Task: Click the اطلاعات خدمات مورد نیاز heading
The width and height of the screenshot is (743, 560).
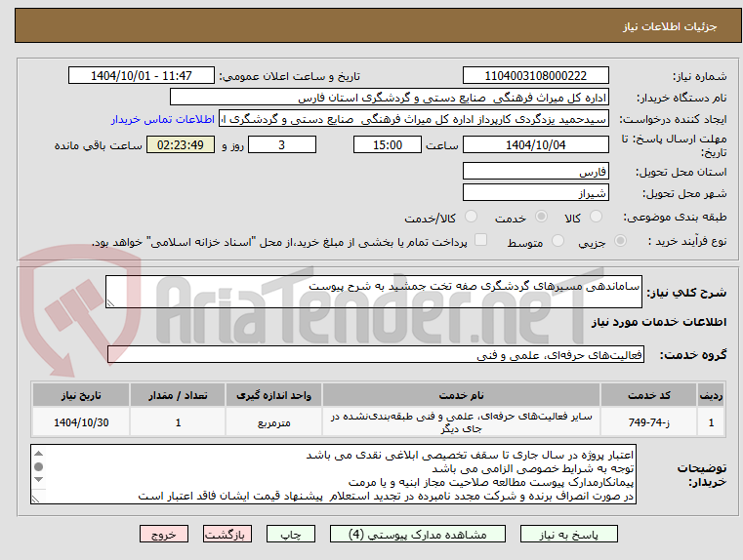Action: [x=659, y=322]
